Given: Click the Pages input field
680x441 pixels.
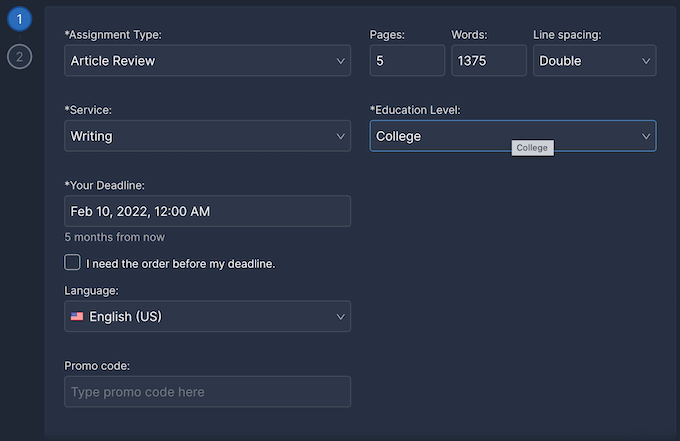Looking at the screenshot, I should point(407,61).
